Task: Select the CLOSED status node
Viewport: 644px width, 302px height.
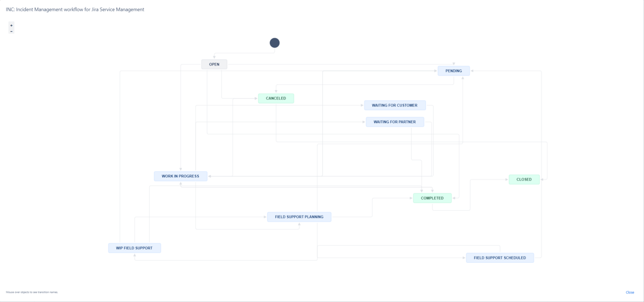Action: click(x=524, y=179)
